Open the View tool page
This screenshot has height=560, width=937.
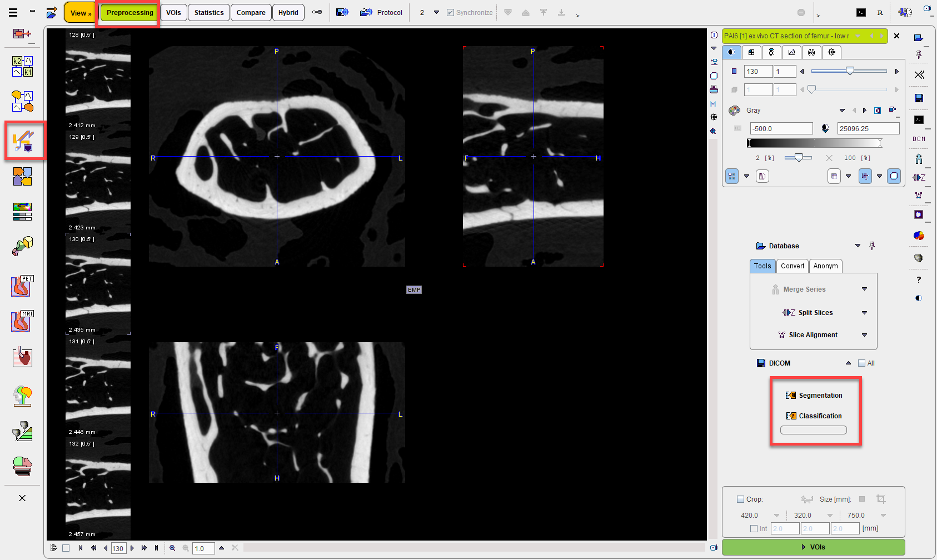[x=81, y=13]
